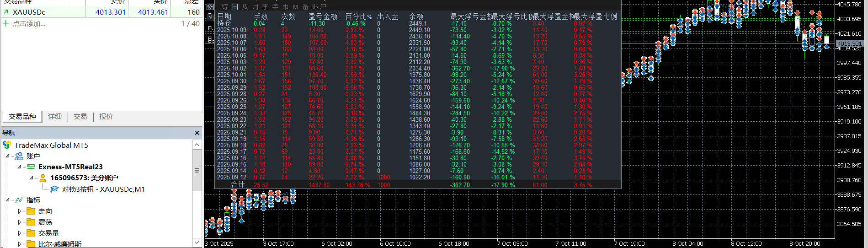The width and height of the screenshot is (868, 248).
Task: Click the 1 / 40 symbol count
Action: (x=190, y=23)
